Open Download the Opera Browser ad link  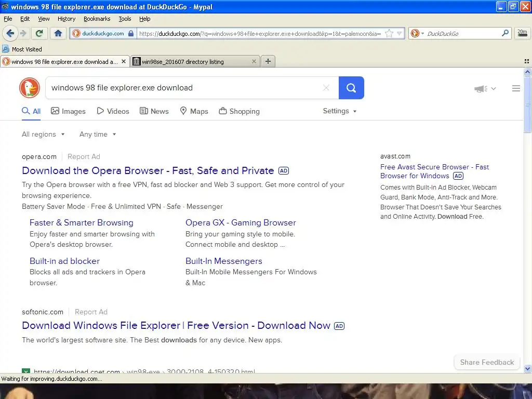click(148, 170)
